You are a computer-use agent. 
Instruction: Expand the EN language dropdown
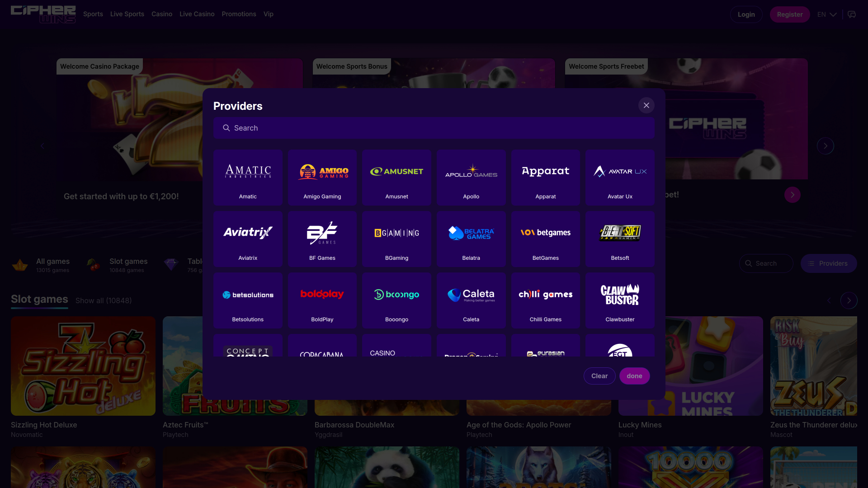tap(826, 14)
